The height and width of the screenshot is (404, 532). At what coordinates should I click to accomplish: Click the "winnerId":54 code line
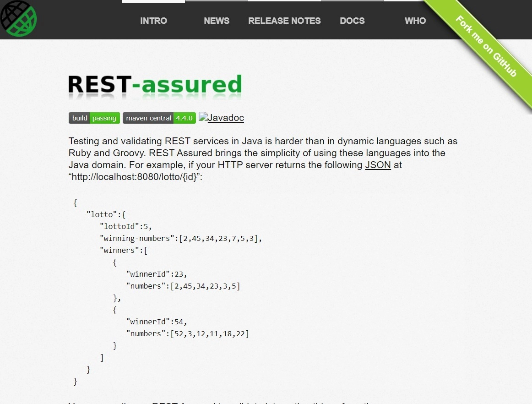pos(157,322)
